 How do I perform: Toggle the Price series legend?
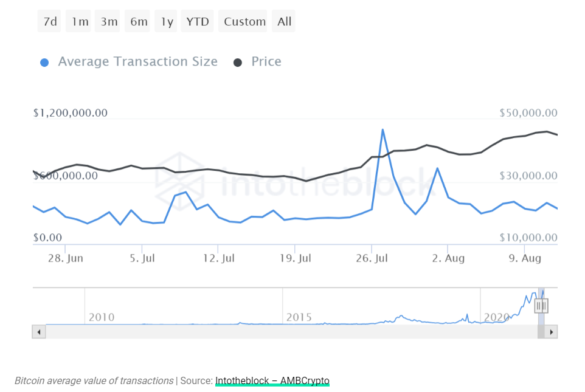pyautogui.click(x=266, y=61)
